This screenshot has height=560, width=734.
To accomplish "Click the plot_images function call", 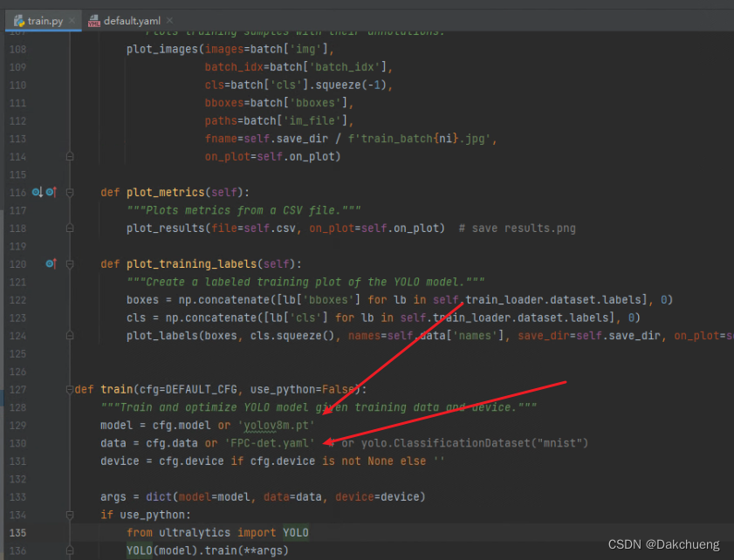I will click(162, 49).
